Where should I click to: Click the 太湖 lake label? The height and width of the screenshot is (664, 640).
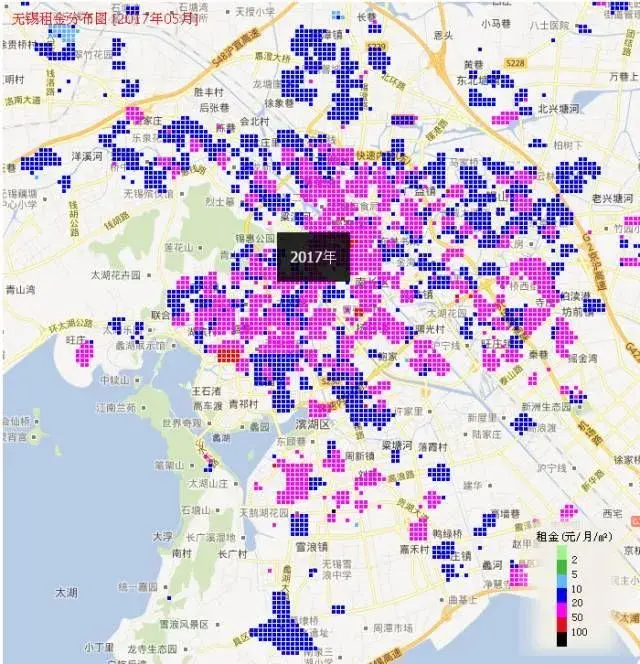[66, 592]
